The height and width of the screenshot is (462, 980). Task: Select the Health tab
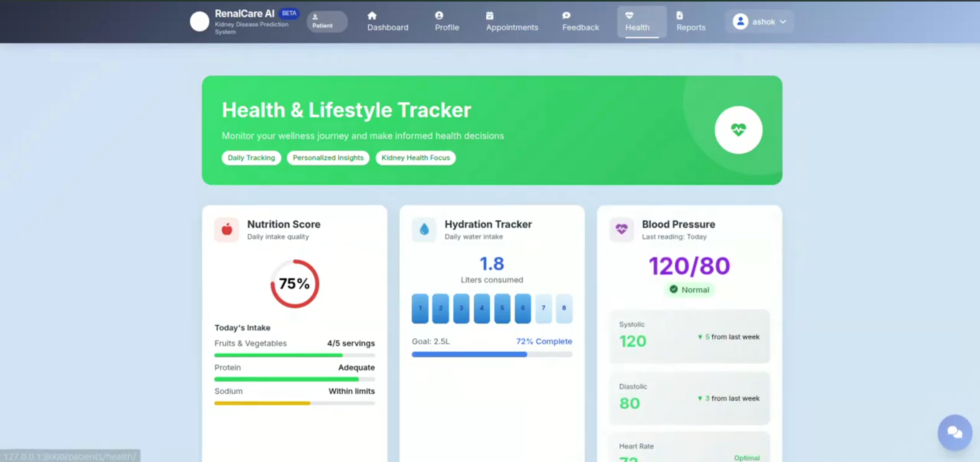coord(642,22)
